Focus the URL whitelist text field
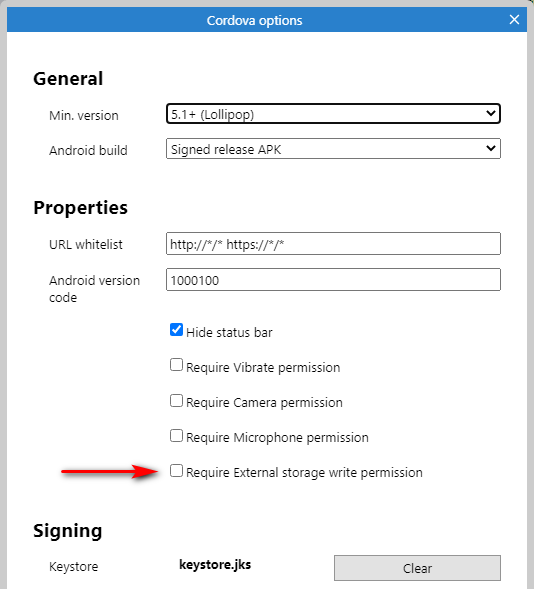534x589 pixels. coord(333,244)
